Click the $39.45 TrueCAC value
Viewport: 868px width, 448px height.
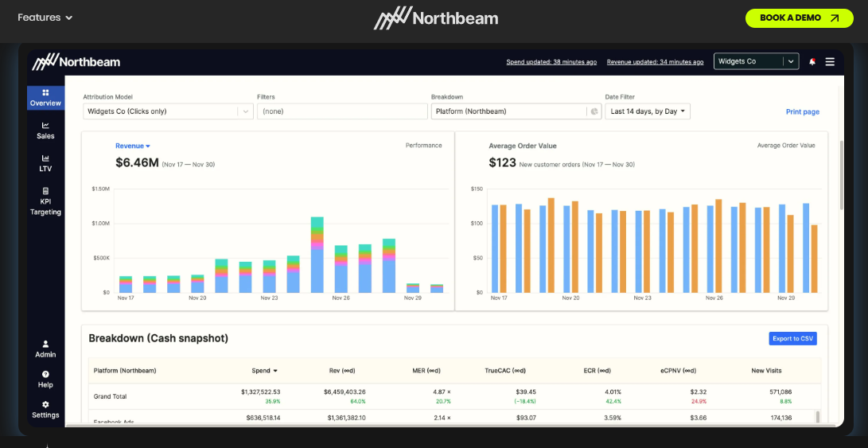[525, 392]
